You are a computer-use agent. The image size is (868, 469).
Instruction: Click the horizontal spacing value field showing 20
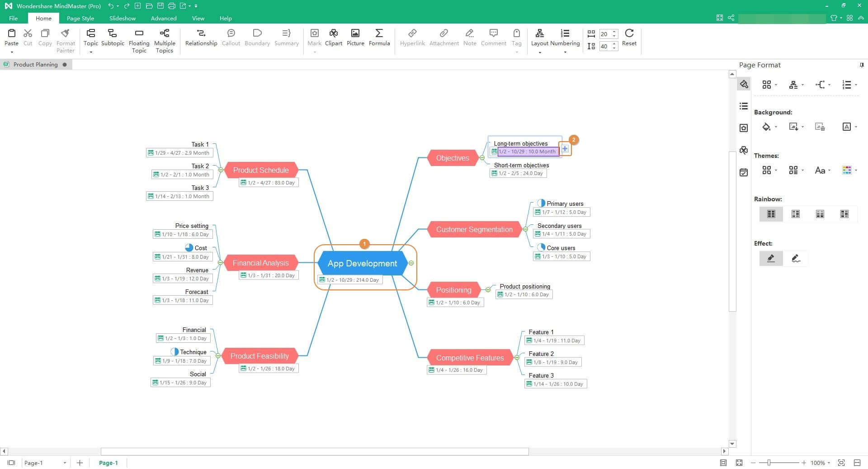coord(604,34)
